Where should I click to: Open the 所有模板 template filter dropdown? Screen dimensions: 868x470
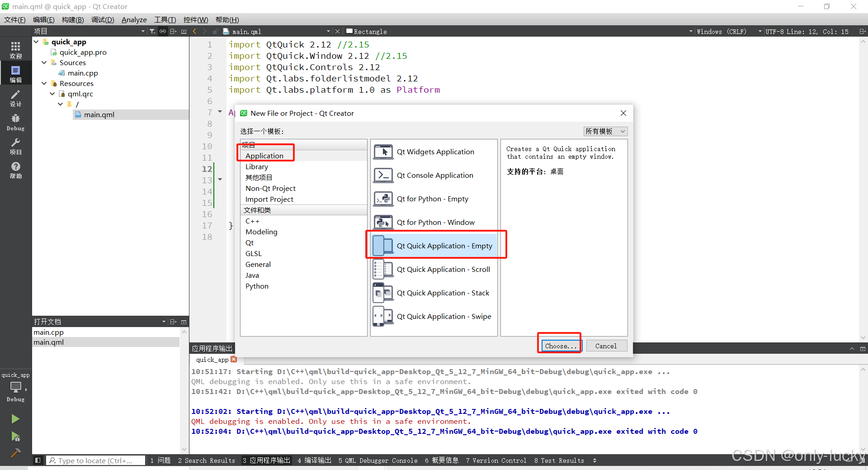pyautogui.click(x=605, y=131)
